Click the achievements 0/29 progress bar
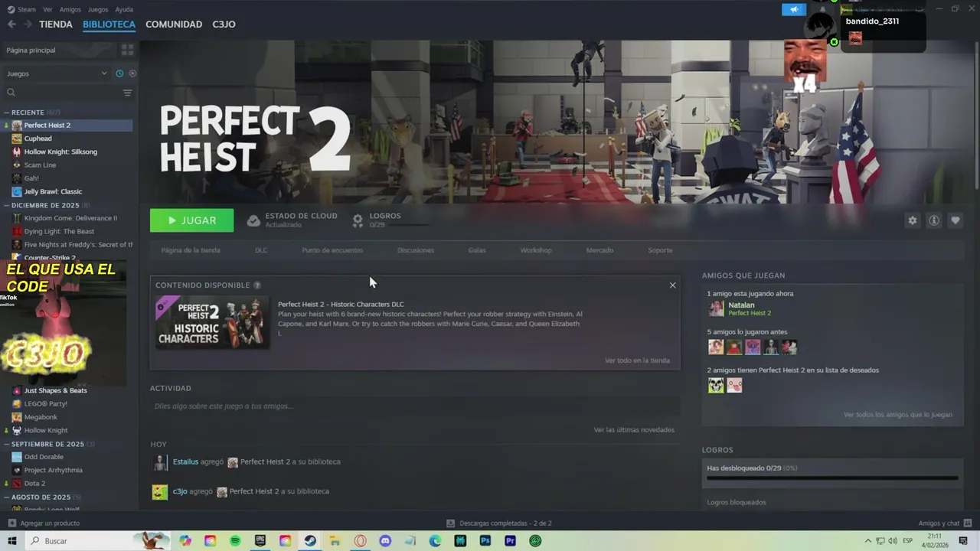980x551 pixels. click(x=832, y=478)
